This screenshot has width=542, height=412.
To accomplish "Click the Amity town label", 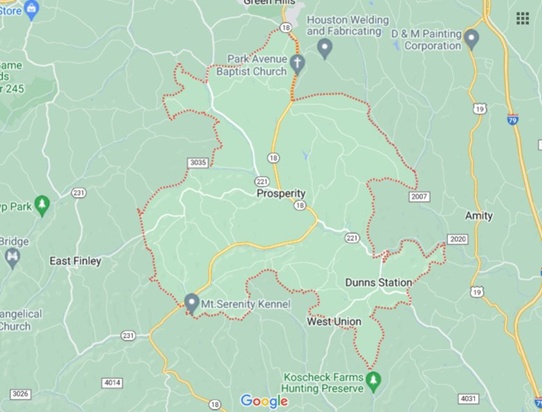I will click(479, 216).
